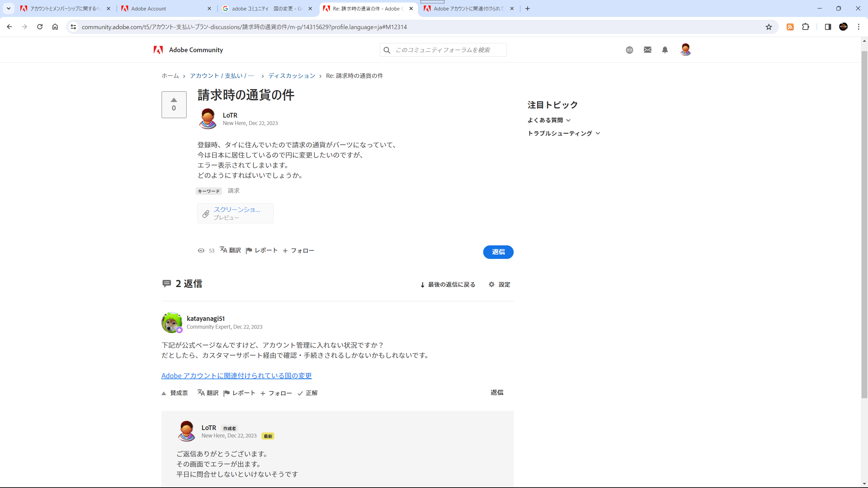Viewport: 868px width, 488px height.
Task: Click the browser address bar URL
Action: tap(244, 27)
